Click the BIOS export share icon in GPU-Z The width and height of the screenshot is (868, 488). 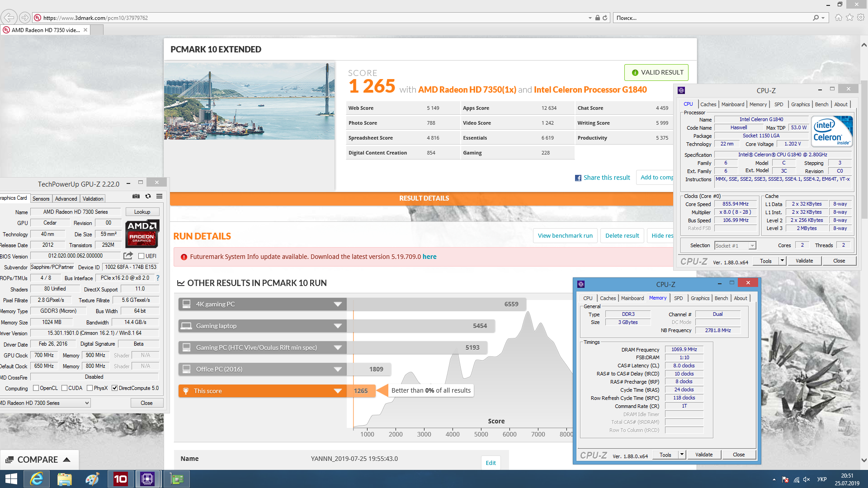click(x=128, y=256)
